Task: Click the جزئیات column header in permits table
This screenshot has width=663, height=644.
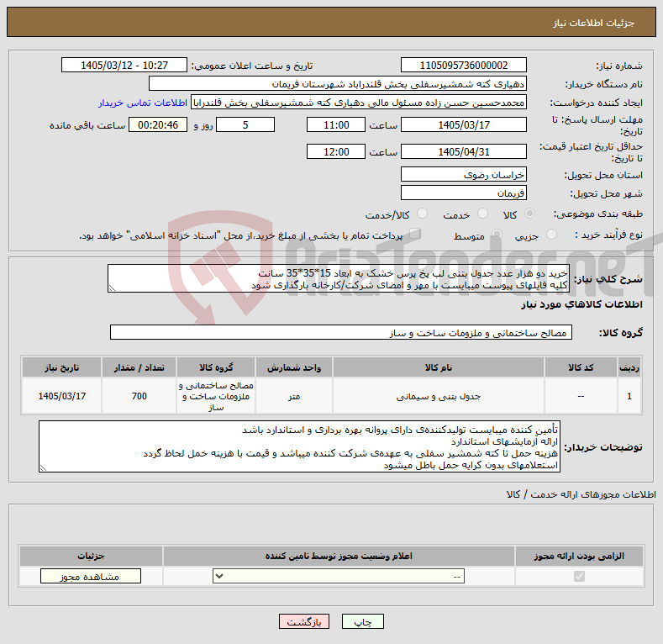Action: pos(91,556)
